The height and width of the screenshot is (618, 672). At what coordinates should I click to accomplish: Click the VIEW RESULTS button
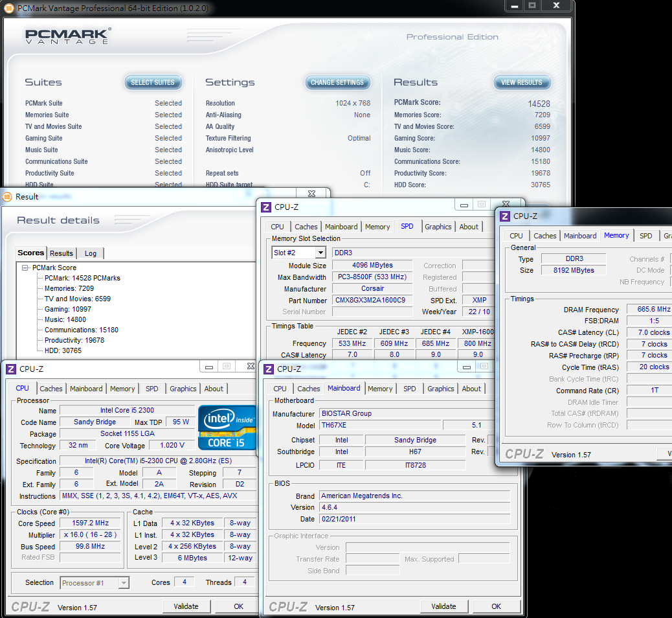[522, 82]
